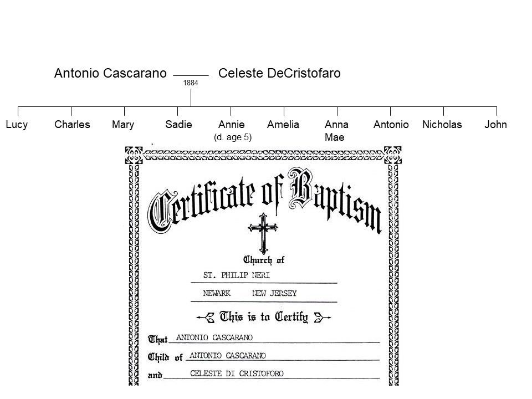
Task: Click CELESTE DI CRISTOFORO entry
Action: (x=237, y=374)
